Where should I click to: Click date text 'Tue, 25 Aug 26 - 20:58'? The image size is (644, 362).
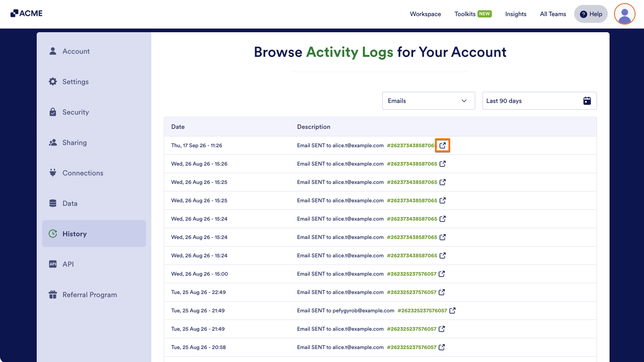[x=198, y=347]
